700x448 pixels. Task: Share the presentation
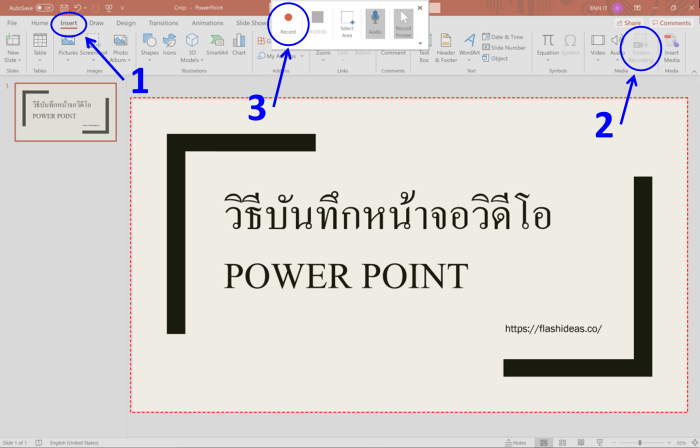[629, 23]
